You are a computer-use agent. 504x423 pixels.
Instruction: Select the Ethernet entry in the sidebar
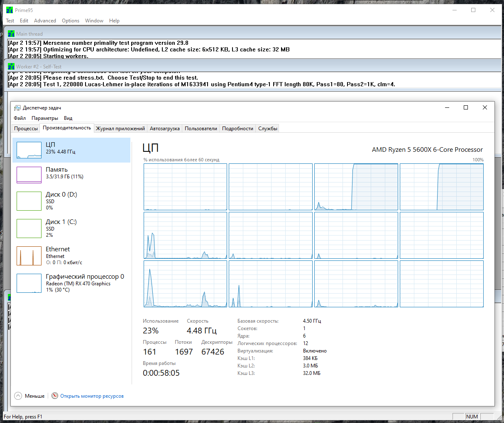coord(71,256)
